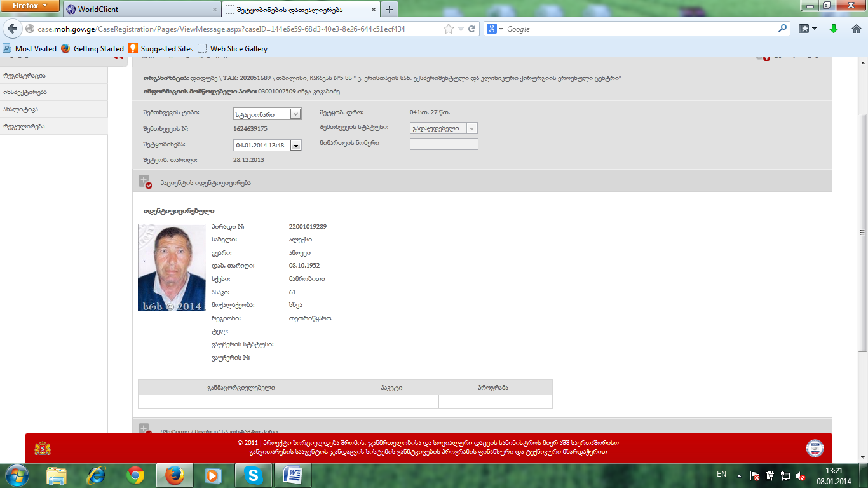Click the browser back arrow button
This screenshot has width=868, height=488.
(13, 29)
